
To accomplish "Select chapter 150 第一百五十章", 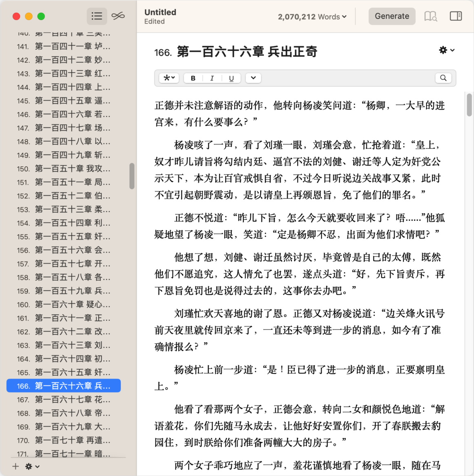I will coord(64,169).
